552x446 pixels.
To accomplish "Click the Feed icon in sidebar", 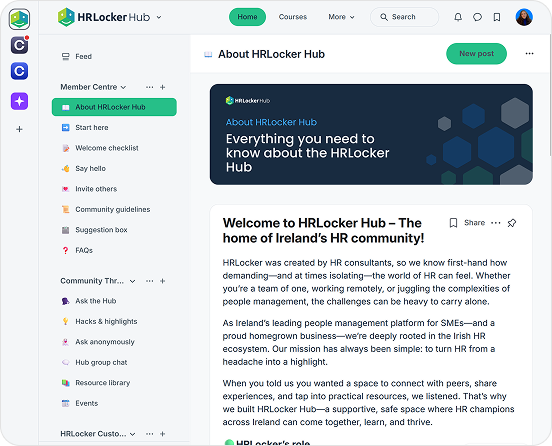I will tap(65, 57).
